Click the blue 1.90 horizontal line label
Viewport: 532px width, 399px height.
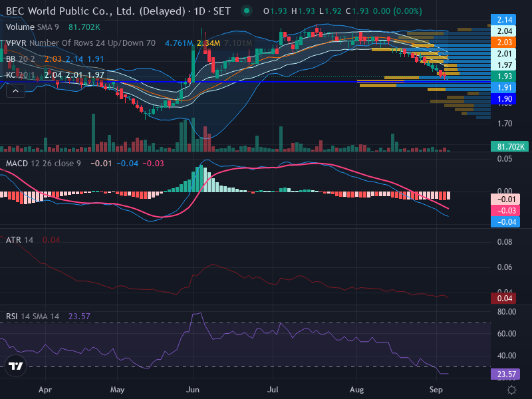[x=503, y=99]
